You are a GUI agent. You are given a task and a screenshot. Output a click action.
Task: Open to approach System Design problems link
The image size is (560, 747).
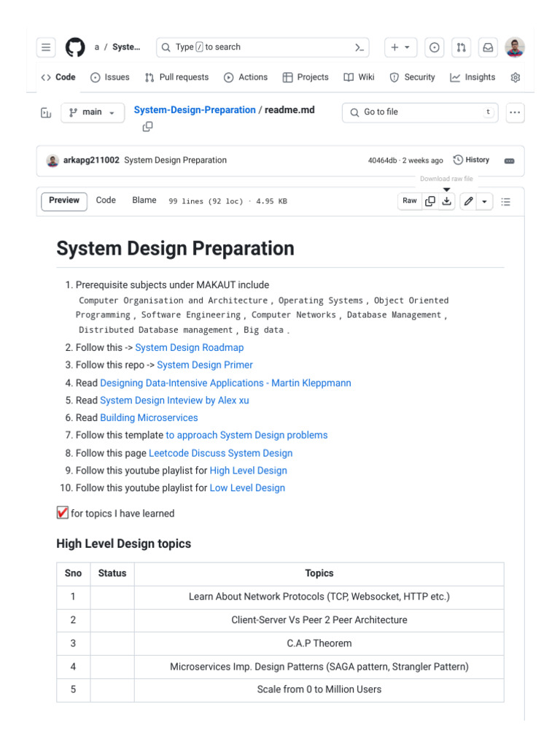click(x=246, y=436)
